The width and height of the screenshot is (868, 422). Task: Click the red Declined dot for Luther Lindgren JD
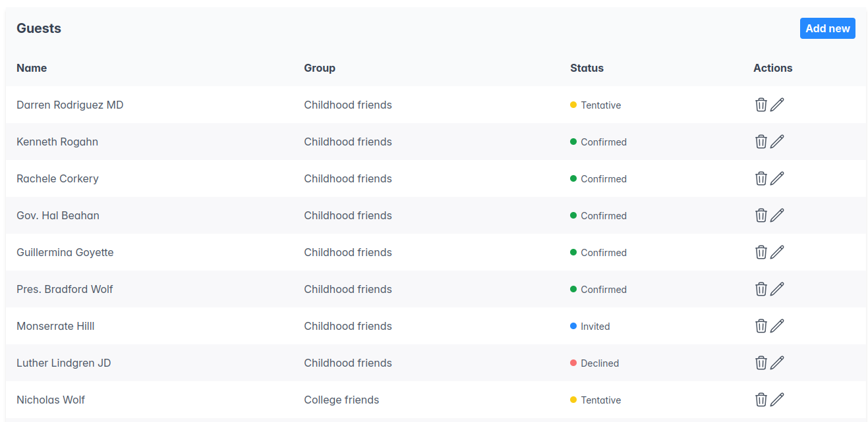(575, 363)
